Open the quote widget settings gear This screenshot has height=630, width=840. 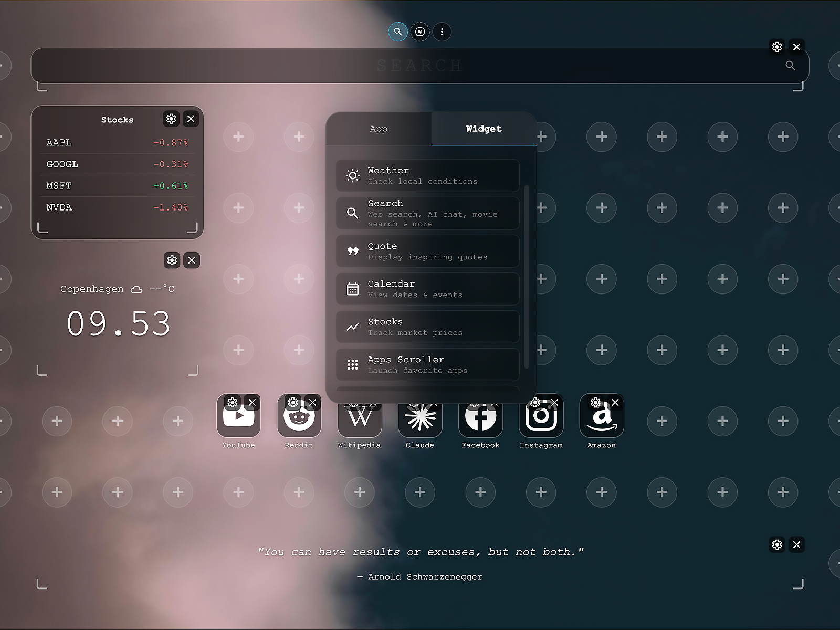(776, 545)
